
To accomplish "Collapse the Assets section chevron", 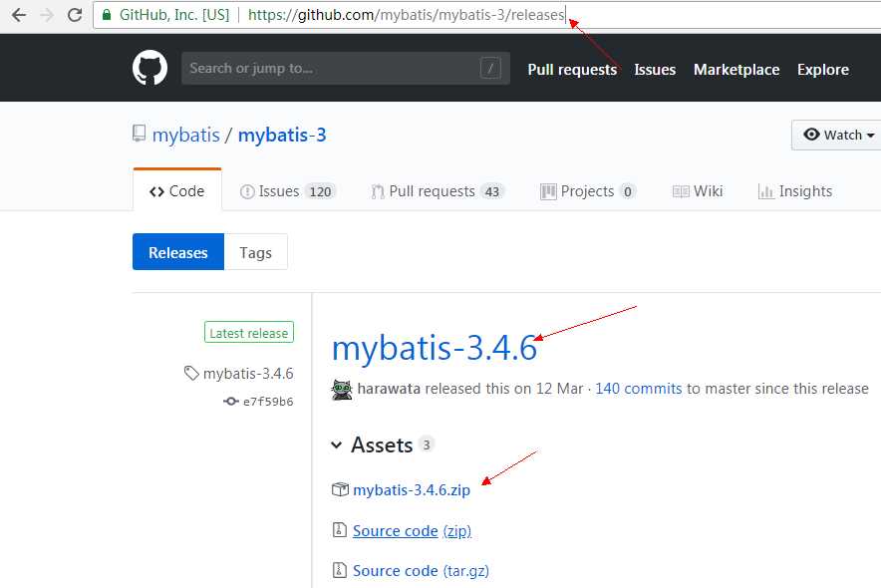I will point(337,445).
